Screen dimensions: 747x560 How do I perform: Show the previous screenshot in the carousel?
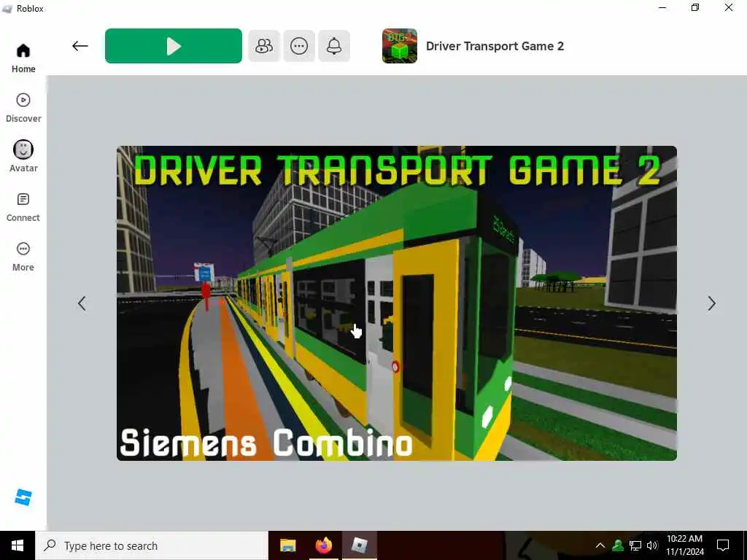(x=82, y=303)
